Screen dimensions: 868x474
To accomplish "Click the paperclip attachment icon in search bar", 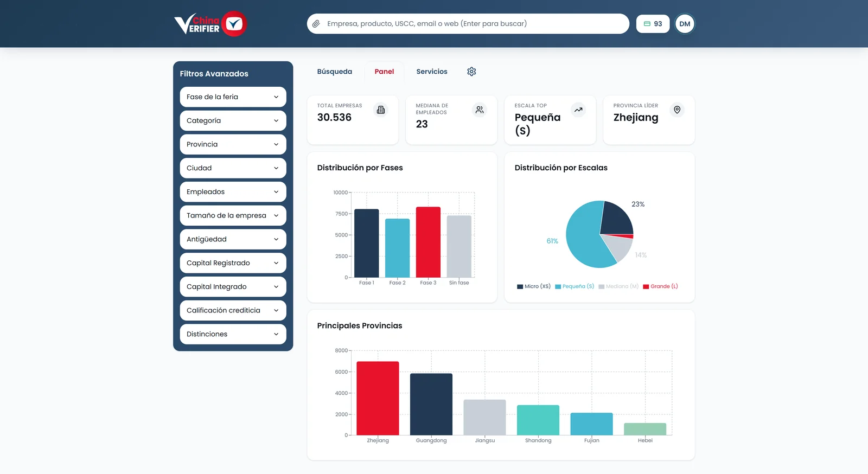I will pyautogui.click(x=316, y=24).
